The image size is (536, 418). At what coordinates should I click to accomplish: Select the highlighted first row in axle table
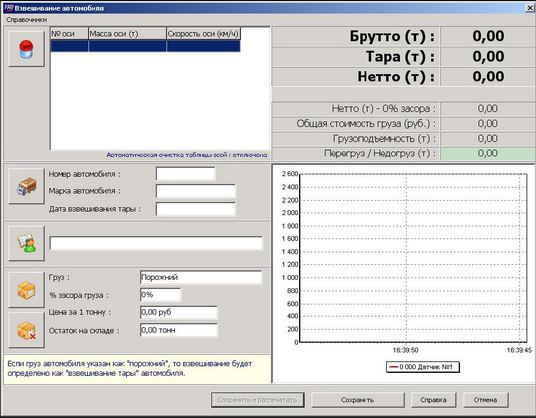click(x=145, y=46)
